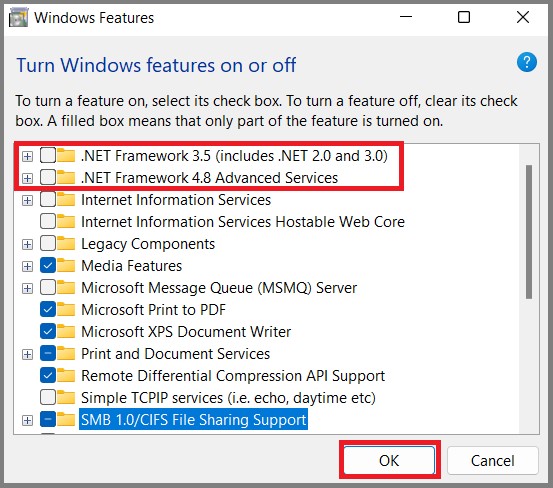Enable the .NET Framework 3.5 checkbox
The height and width of the screenshot is (488, 553).
tap(48, 155)
